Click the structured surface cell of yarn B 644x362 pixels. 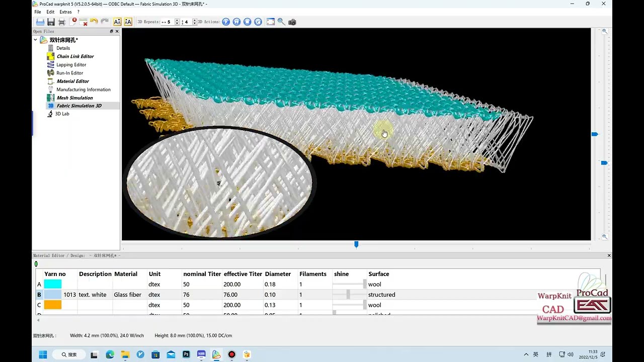coord(382,295)
